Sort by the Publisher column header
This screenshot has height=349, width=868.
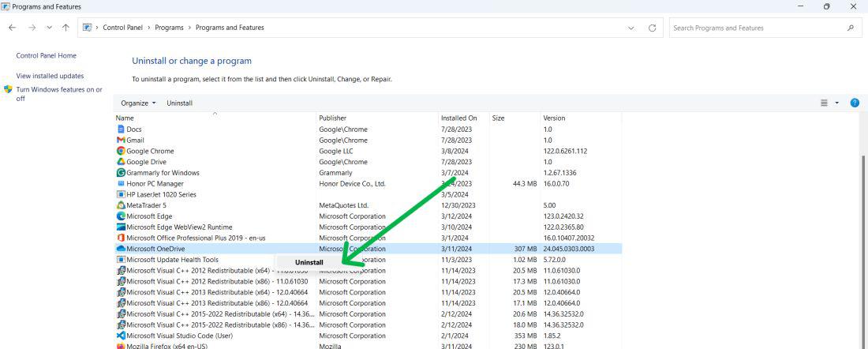point(377,118)
